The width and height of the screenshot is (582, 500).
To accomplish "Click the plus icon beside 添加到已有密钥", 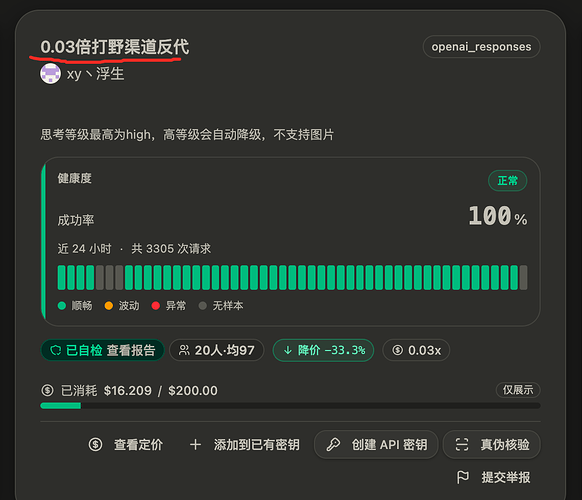I will tap(195, 444).
